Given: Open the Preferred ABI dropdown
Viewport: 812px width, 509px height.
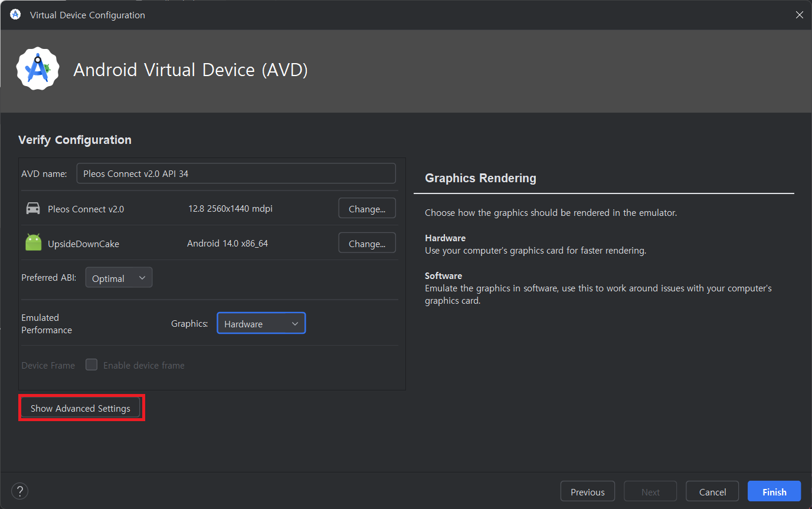Looking at the screenshot, I should (x=119, y=278).
